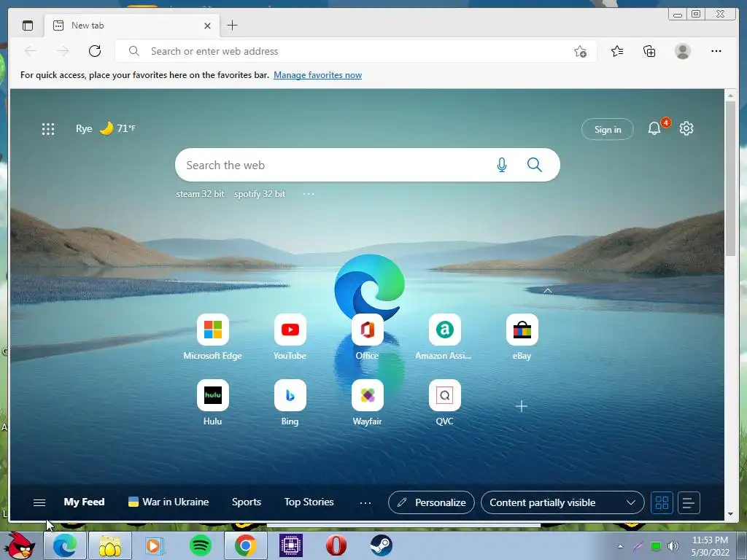Close the New tab tab
Viewport: 747px width, 560px height.
tap(207, 26)
